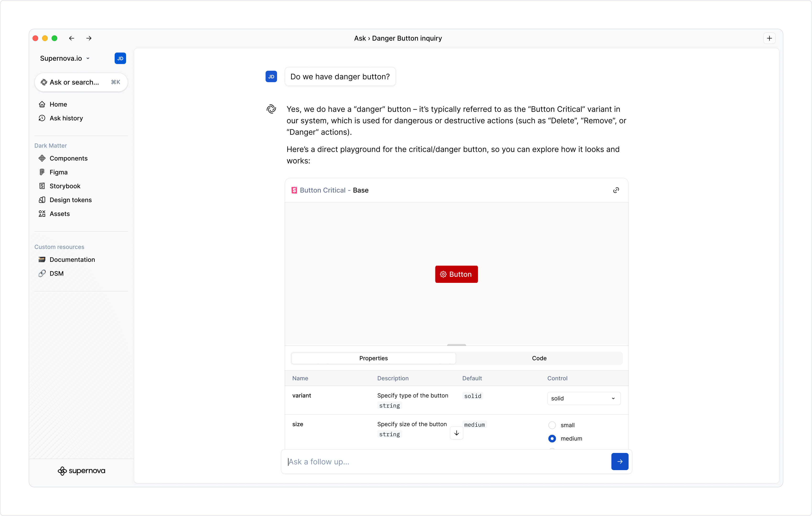Open Figma from the sidebar

(x=58, y=172)
